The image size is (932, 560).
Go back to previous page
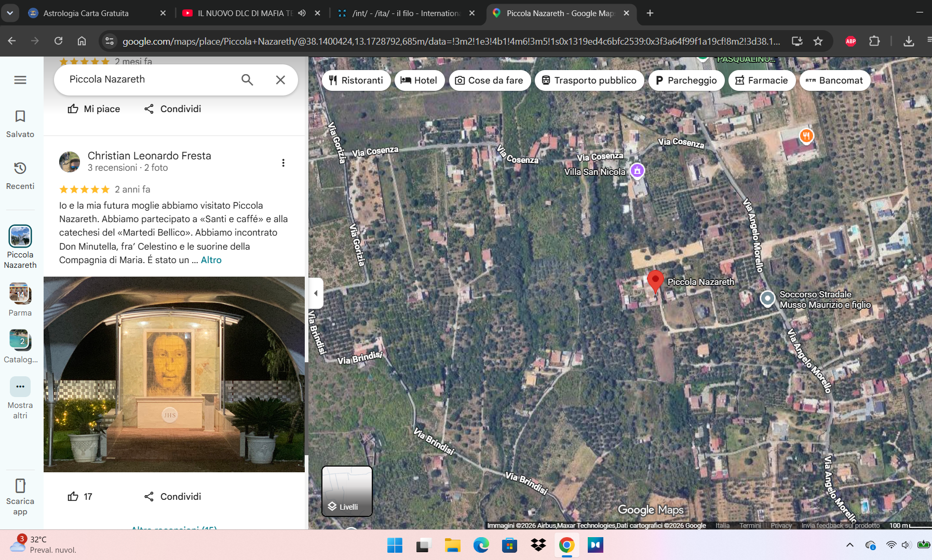tap(12, 41)
